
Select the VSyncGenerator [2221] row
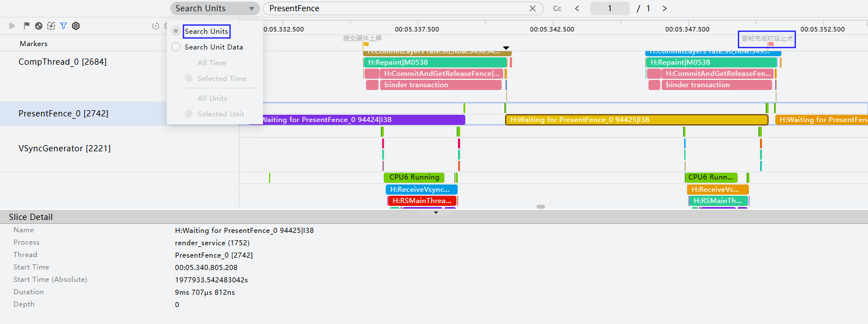[65, 148]
